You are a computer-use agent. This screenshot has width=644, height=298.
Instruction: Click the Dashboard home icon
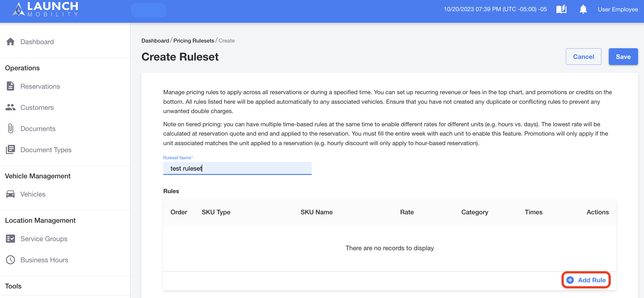tap(10, 41)
